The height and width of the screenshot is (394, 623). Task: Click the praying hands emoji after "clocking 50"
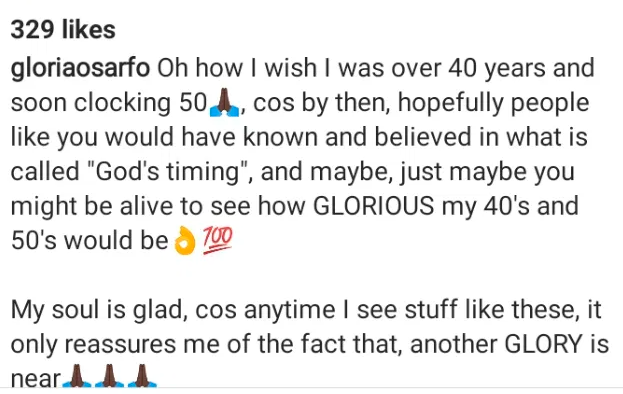tap(224, 103)
